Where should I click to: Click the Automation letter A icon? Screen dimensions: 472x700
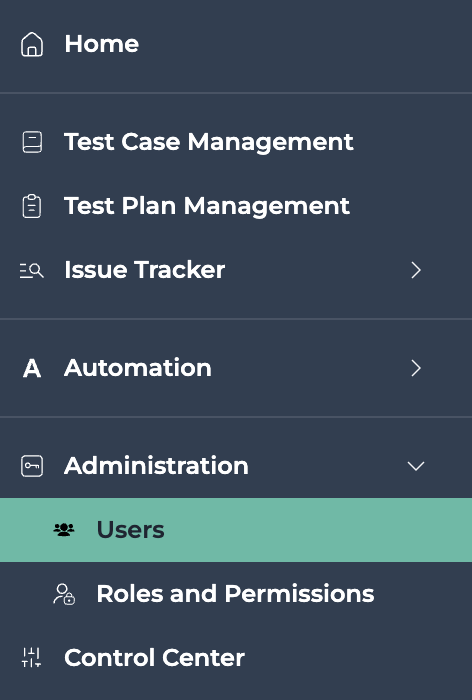pyautogui.click(x=32, y=368)
